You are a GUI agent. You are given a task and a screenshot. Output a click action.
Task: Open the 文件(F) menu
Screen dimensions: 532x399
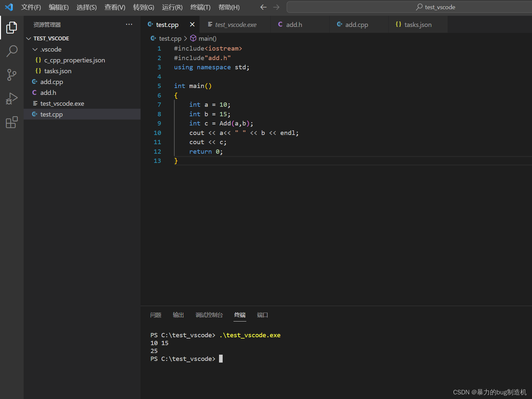pos(31,7)
